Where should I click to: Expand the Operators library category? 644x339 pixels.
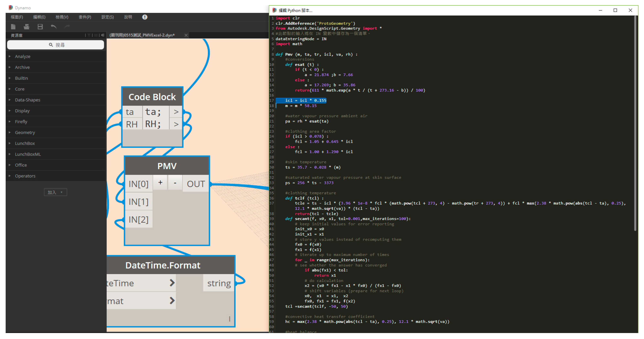[56, 176]
